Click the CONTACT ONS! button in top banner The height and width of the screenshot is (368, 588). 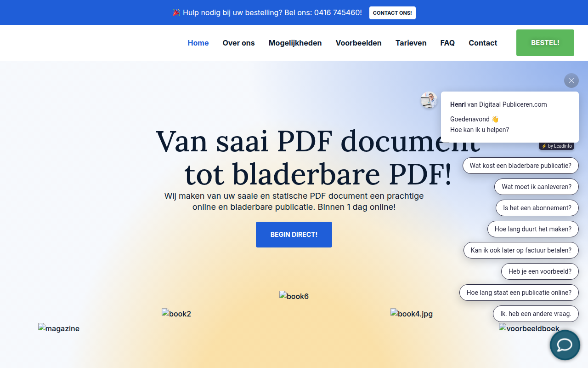392,13
